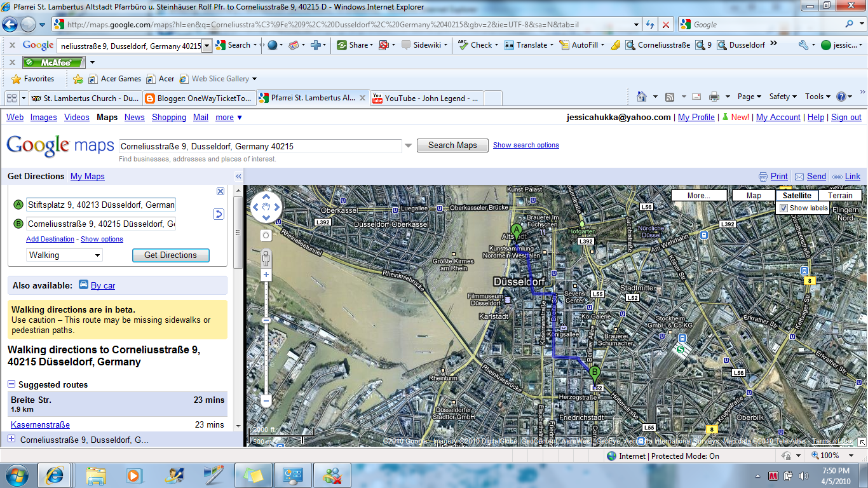Select the Kasernenstraße alternate route
This screenshot has height=488, width=868.
tap(40, 424)
